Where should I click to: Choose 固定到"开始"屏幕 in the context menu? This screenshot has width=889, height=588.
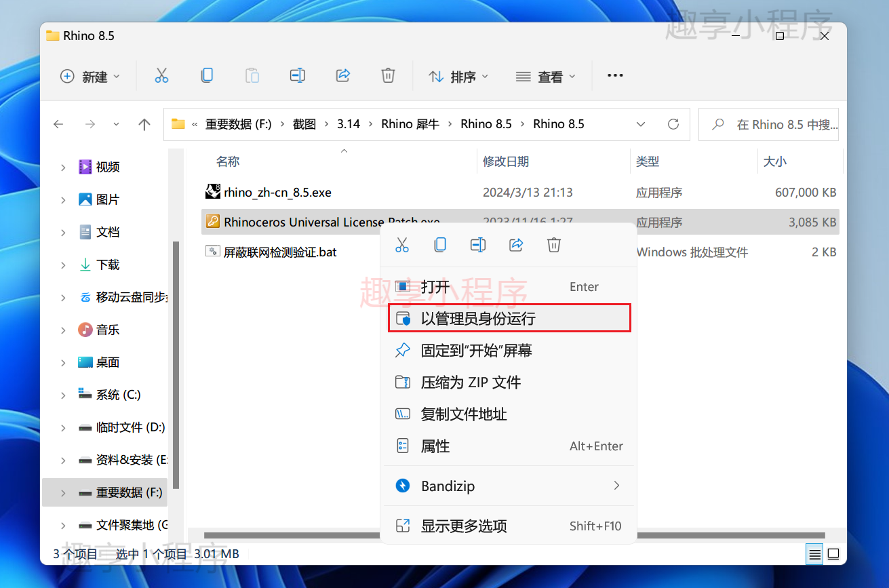[509, 351]
